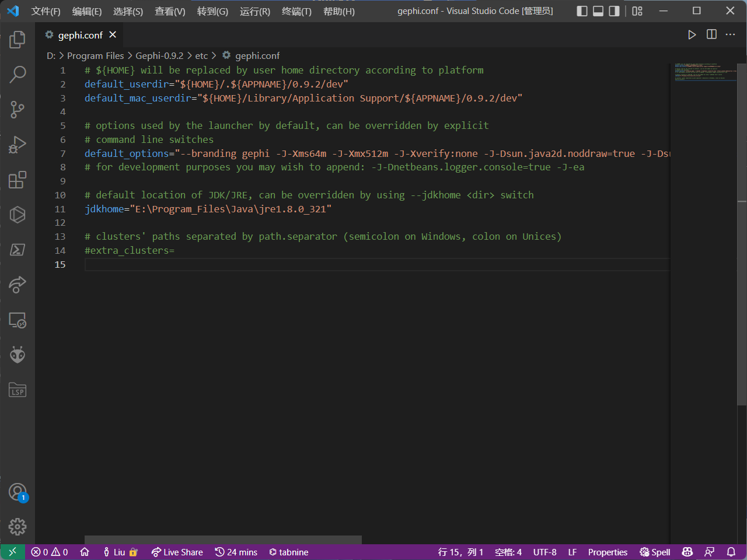Open the Live Share view in activity bar
The image size is (747, 560).
(x=18, y=285)
